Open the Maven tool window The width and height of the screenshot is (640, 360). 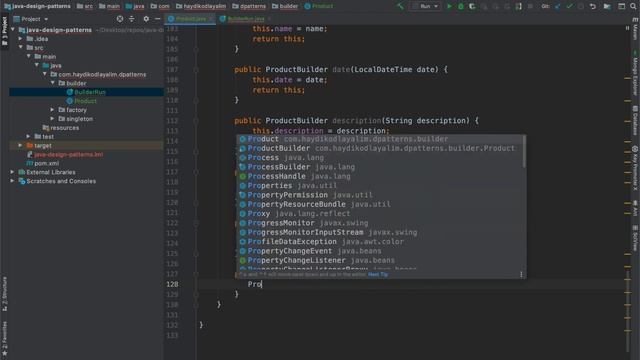point(635,29)
